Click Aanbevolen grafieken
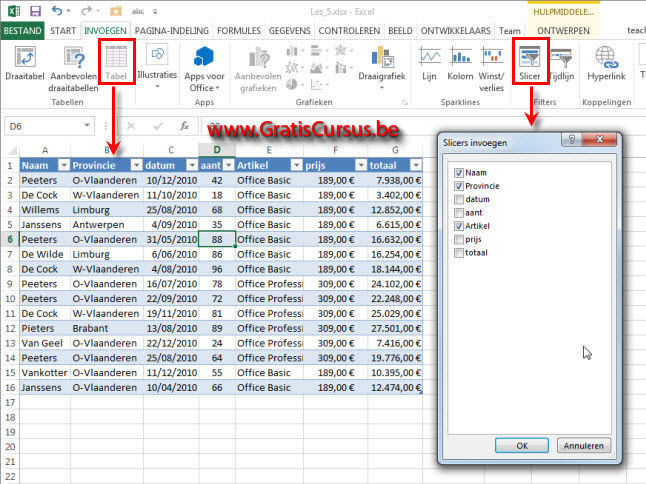This screenshot has height=484, width=646. click(x=258, y=69)
